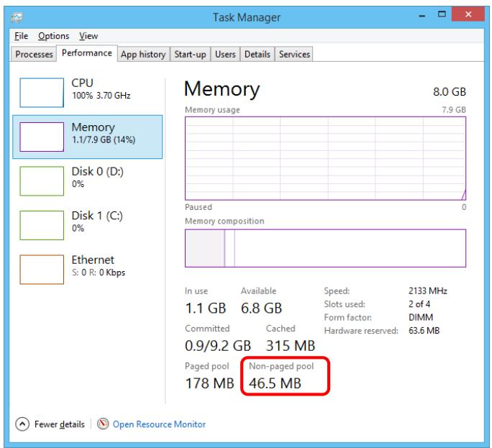Open the File menu
Image resolution: width=492 pixels, height=448 pixels.
22,36
